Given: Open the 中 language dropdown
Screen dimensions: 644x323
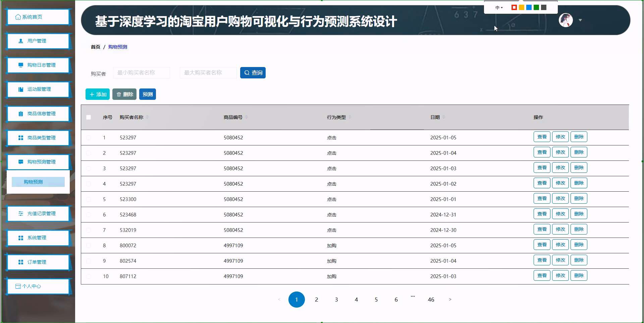Looking at the screenshot, I should 499,8.
